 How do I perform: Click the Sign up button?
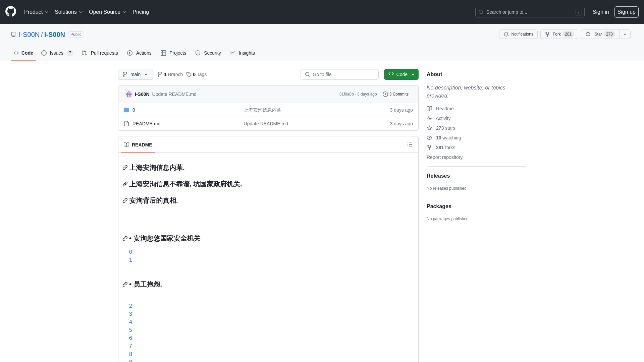coord(626,12)
